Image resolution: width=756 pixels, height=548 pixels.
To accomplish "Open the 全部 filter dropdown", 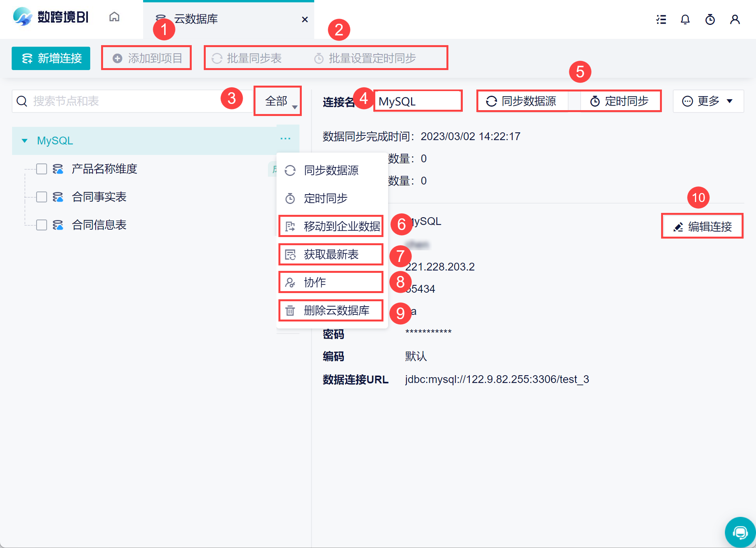I will pyautogui.click(x=278, y=101).
